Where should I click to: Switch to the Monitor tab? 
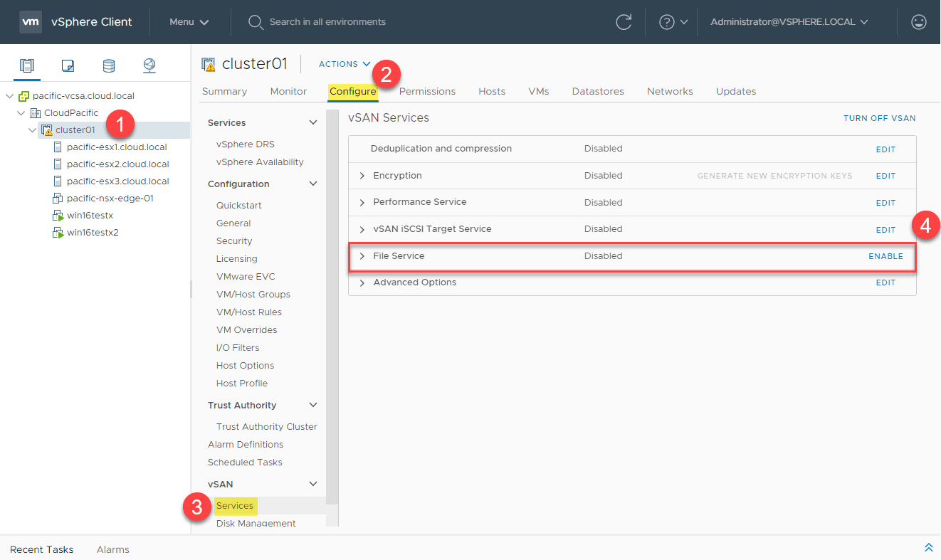click(288, 91)
